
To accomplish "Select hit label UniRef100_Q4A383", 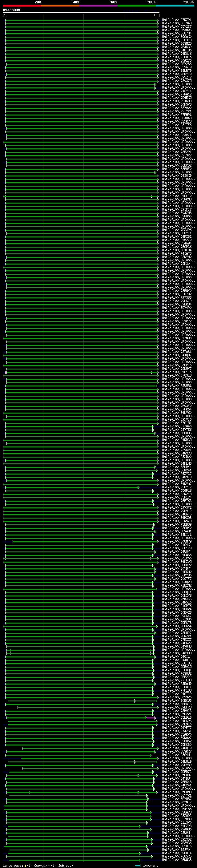I will pyautogui.click(x=176, y=653).
